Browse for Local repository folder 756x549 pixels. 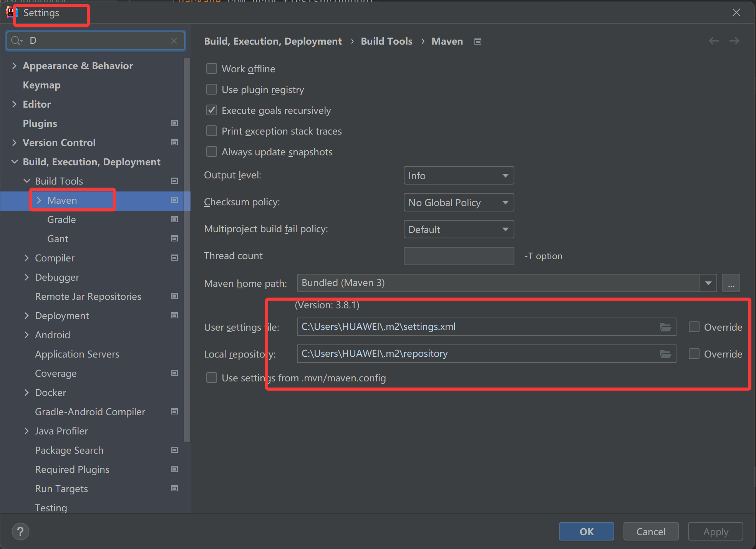tap(666, 354)
